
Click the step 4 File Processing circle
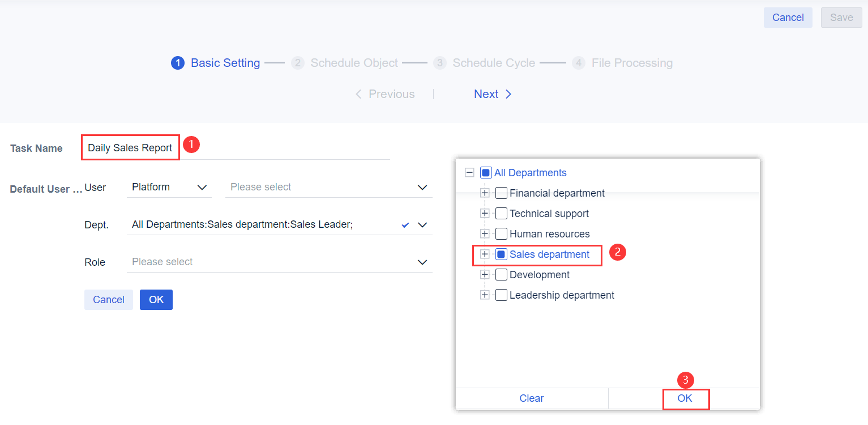point(579,63)
